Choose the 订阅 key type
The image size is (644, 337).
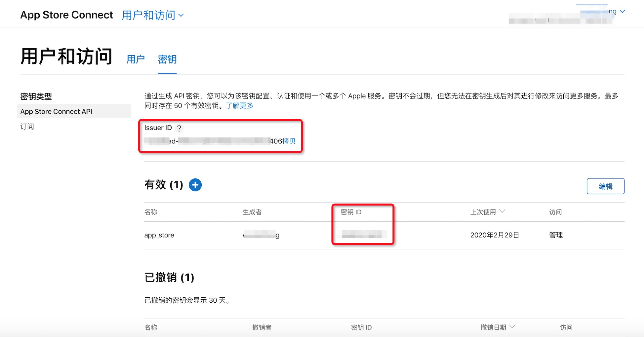click(x=27, y=127)
